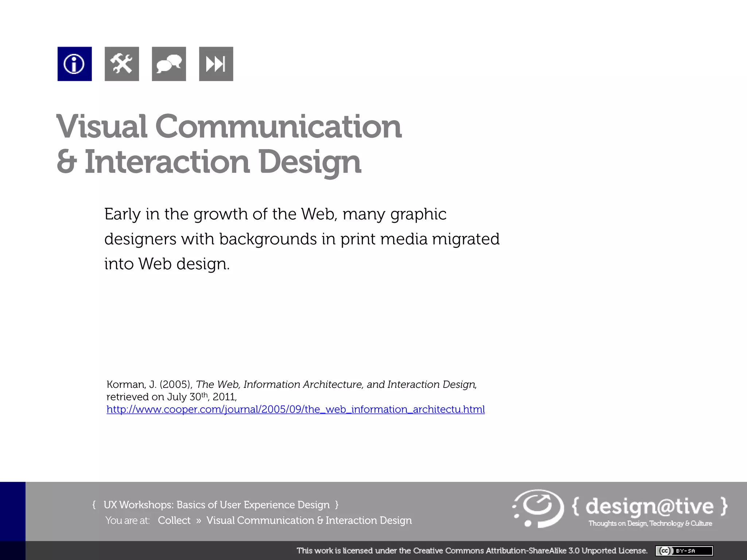This screenshot has width=747, height=560.
Task: Click the » breadcrumb separator
Action: point(198,521)
